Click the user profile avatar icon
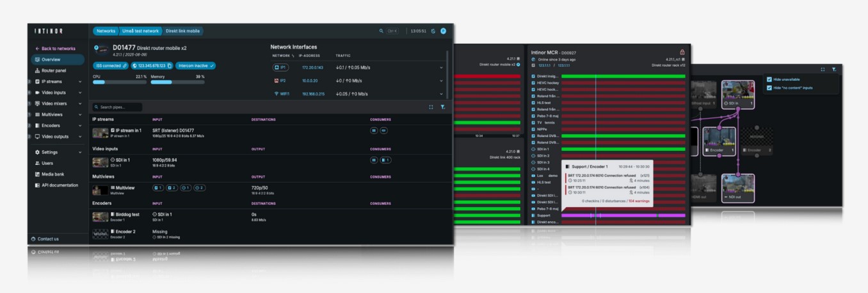 443,31
